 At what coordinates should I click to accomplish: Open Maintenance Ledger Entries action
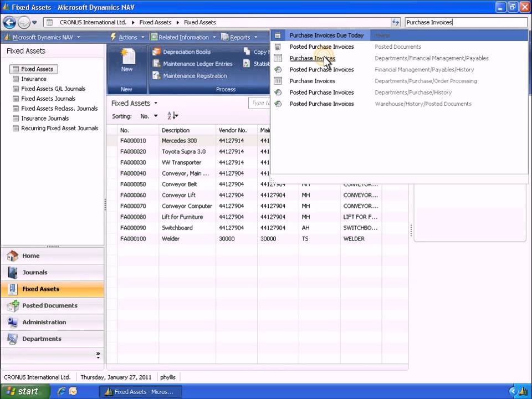pyautogui.click(x=193, y=64)
